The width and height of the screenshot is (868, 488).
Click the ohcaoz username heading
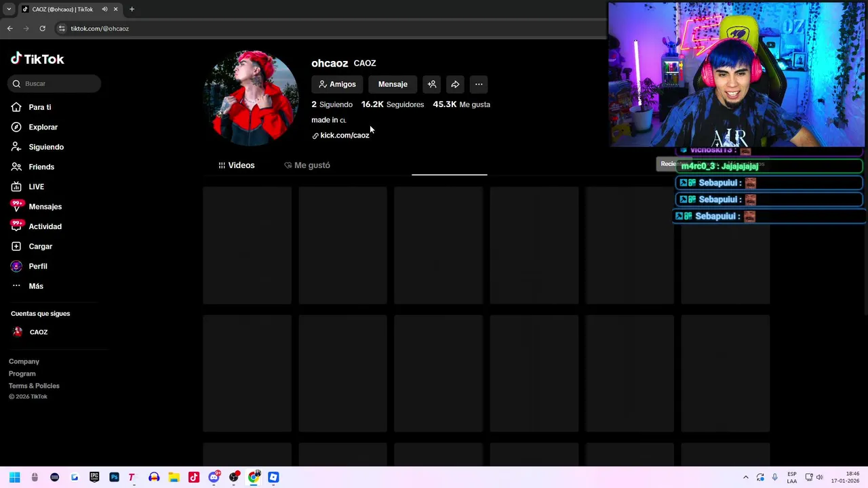pyautogui.click(x=330, y=63)
